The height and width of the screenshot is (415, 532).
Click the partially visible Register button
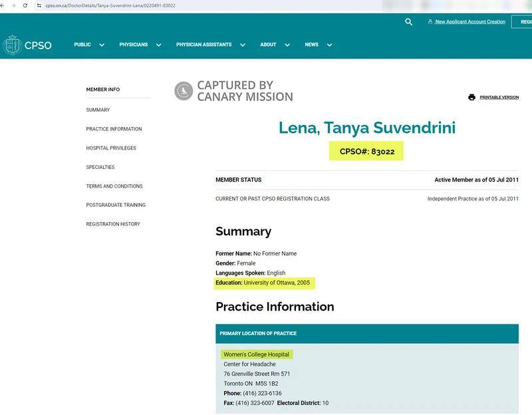(x=523, y=22)
